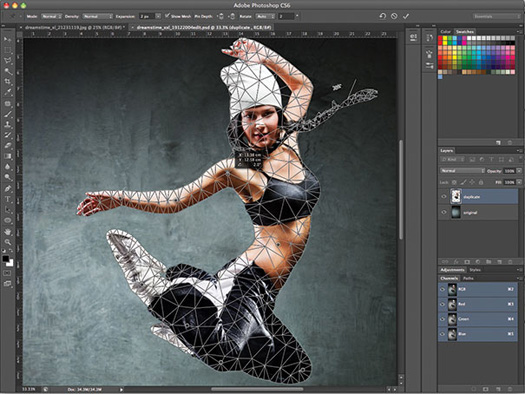Select the original layer
Image resolution: width=525 pixels, height=394 pixels.
[x=478, y=212]
